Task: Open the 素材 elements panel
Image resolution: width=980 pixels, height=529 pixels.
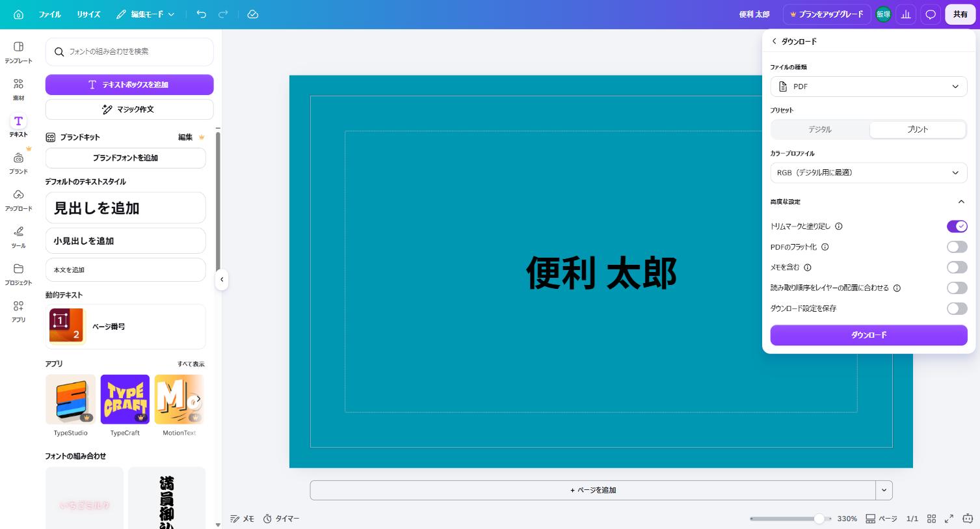Action: (18, 89)
